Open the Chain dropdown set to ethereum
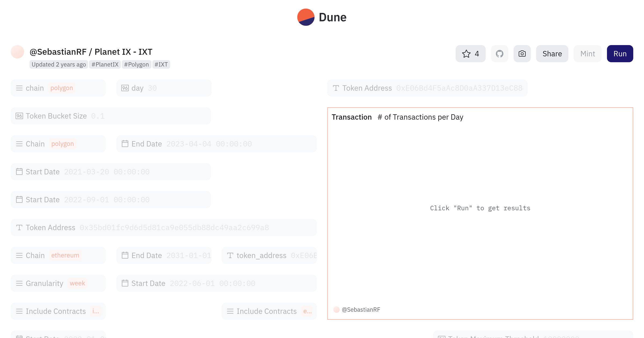The width and height of the screenshot is (644, 338). (x=58, y=255)
